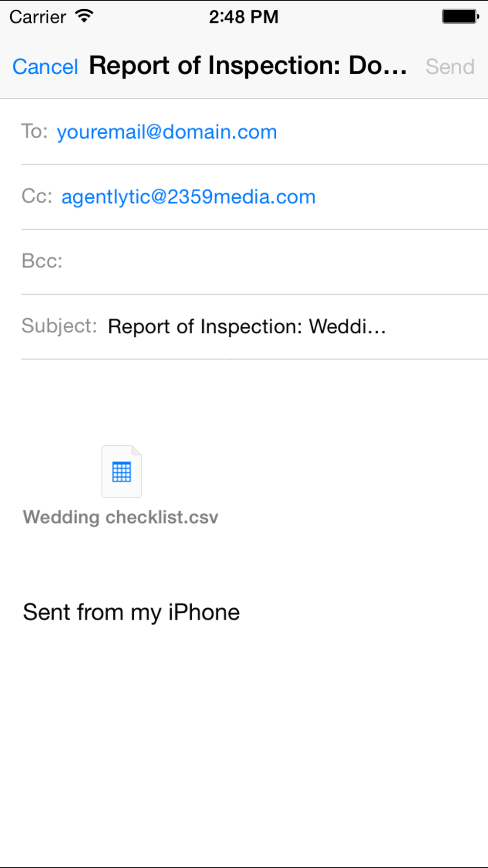Tap the Wedding checklist.csv filename

(x=121, y=517)
